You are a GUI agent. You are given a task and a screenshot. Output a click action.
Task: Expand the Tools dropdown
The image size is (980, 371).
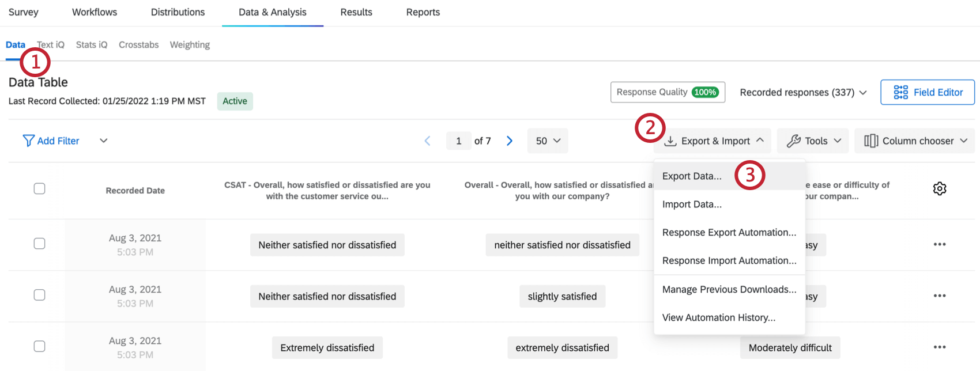pos(813,141)
